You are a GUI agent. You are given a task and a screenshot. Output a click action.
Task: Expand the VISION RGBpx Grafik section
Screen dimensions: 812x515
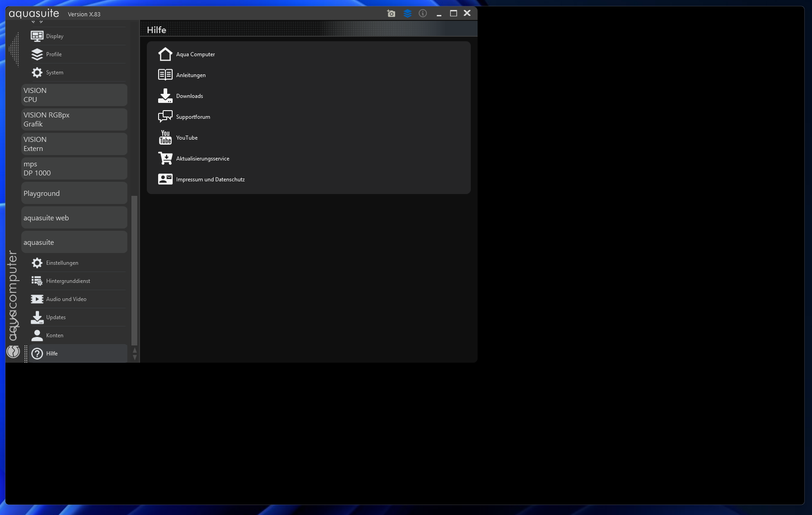tap(74, 120)
